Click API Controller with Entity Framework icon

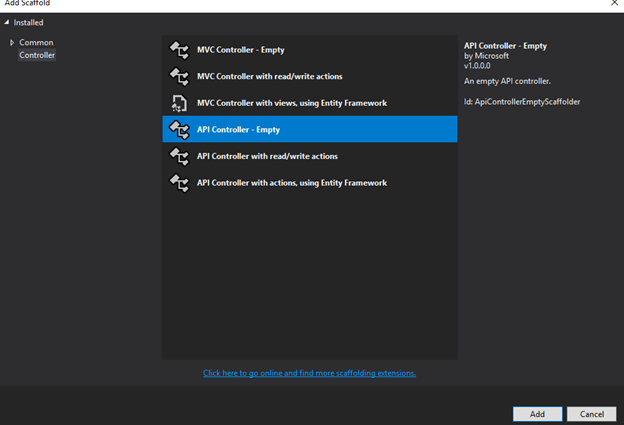click(x=179, y=183)
